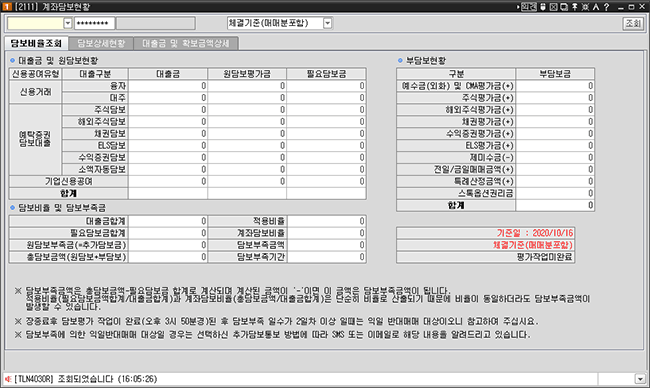This screenshot has width=650, height=388.
Task: Click the 해외주식평가금(+) row label
Action: click(x=456, y=110)
